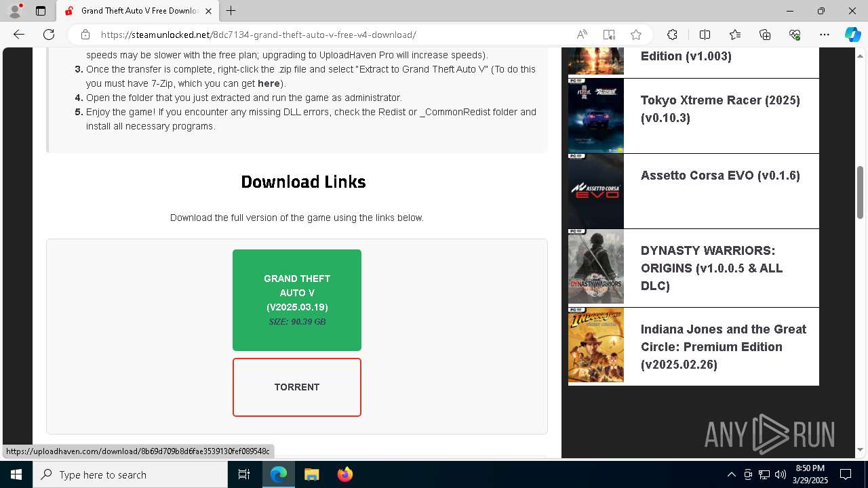868x488 pixels.
Task: Select Dynasty Warriors cover thumbnail
Action: 596,266
